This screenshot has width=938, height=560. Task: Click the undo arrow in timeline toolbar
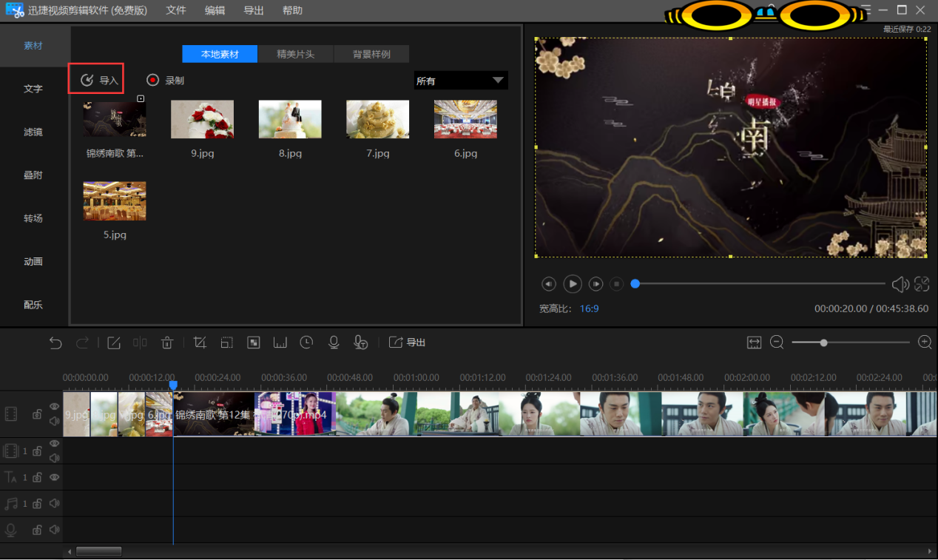click(x=55, y=343)
